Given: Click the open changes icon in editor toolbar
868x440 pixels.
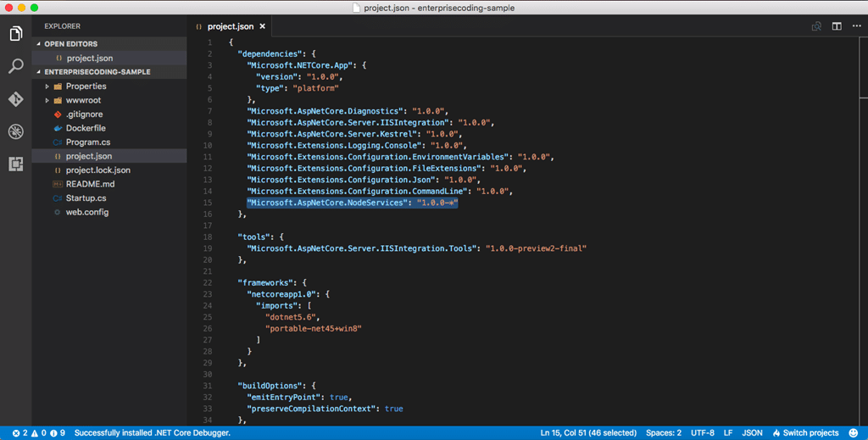Looking at the screenshot, I should (x=816, y=26).
